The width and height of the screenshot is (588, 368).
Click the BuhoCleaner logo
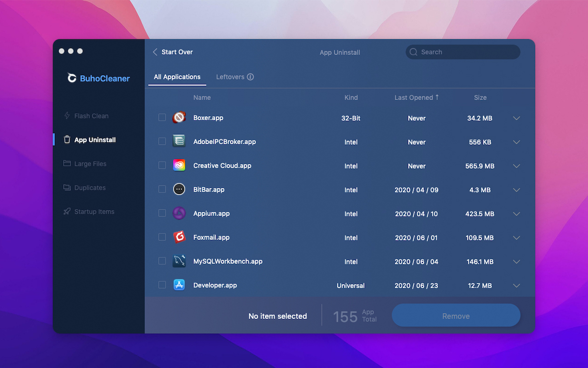(x=72, y=78)
